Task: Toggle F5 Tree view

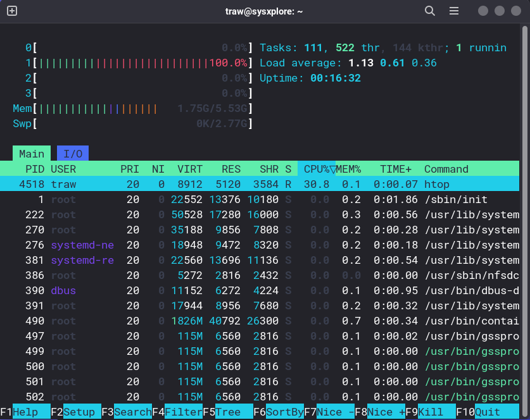Action: pyautogui.click(x=228, y=412)
